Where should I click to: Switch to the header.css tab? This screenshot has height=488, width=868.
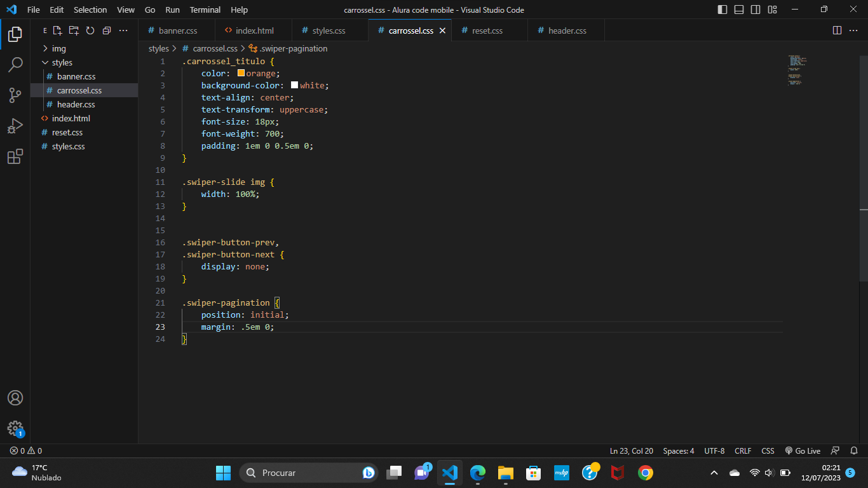(x=566, y=30)
